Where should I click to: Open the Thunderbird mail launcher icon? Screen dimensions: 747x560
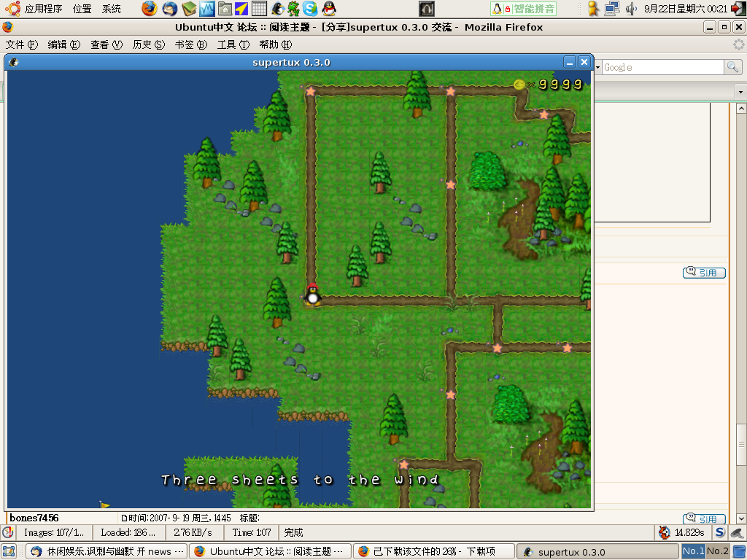tap(169, 9)
